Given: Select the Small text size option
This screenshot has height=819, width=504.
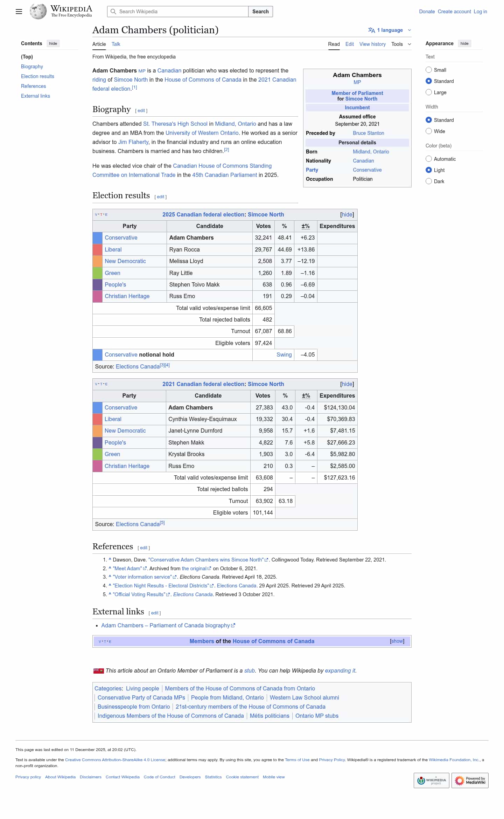Looking at the screenshot, I should (429, 70).
